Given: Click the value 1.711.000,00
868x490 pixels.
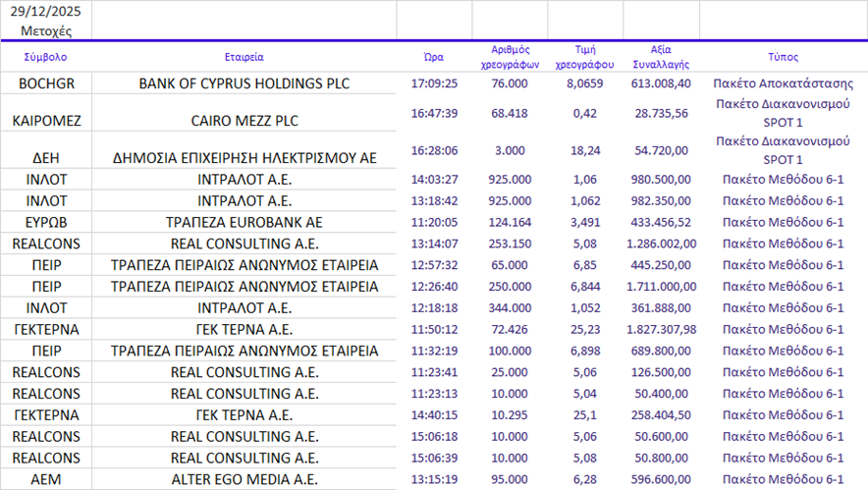Looking at the screenshot, I should click(x=661, y=287).
